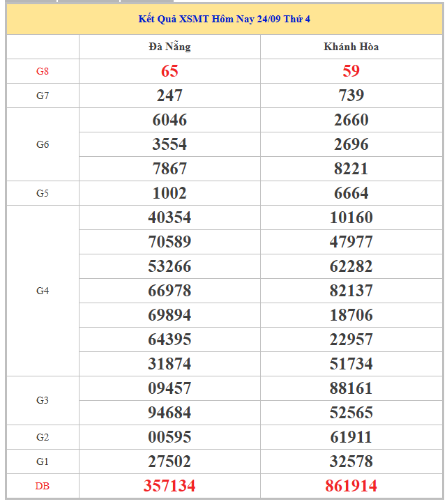Select the Đà Nẵng column header
The height and width of the screenshot is (504, 447).
169,47
